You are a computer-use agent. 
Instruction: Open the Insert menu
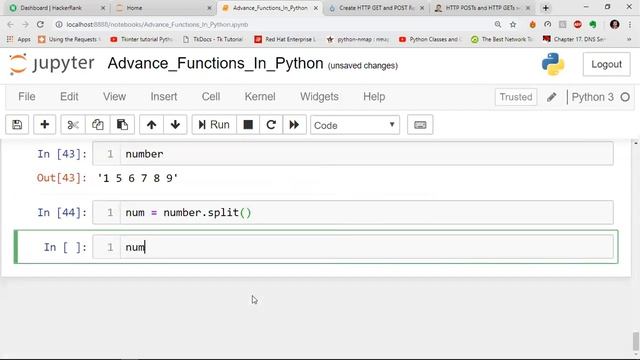[x=164, y=97]
